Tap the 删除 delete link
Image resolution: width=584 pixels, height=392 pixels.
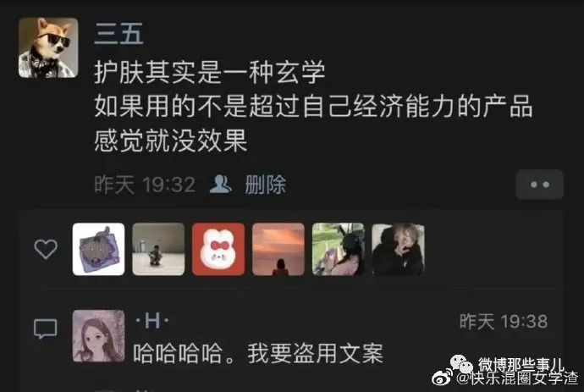pos(265,185)
